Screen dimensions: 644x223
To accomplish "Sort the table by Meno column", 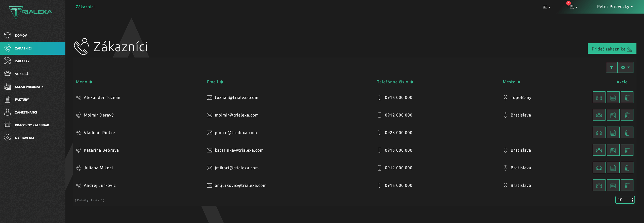I will click(x=84, y=82).
